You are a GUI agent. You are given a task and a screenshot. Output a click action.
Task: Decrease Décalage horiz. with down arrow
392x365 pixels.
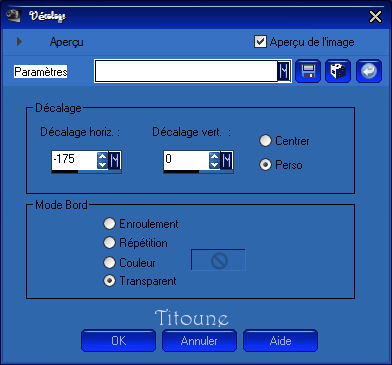point(103,165)
